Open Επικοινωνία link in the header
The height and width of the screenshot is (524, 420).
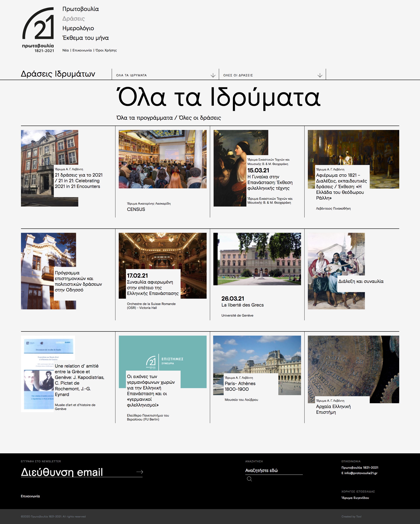click(x=82, y=50)
